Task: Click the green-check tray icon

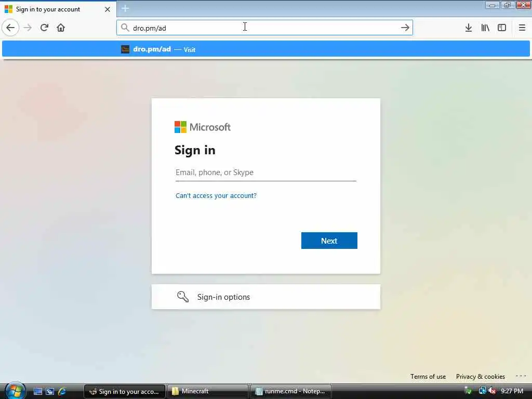Action: pos(468,391)
